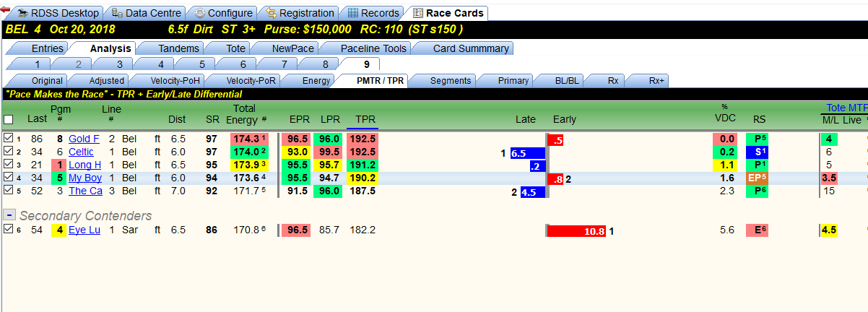The width and height of the screenshot is (868, 312).
Task: Uncheck the My Boy row checkbox
Action: [8, 178]
